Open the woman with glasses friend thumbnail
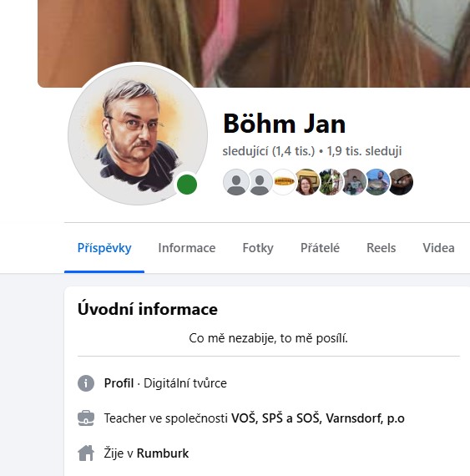The width and height of the screenshot is (470, 476). point(306,182)
